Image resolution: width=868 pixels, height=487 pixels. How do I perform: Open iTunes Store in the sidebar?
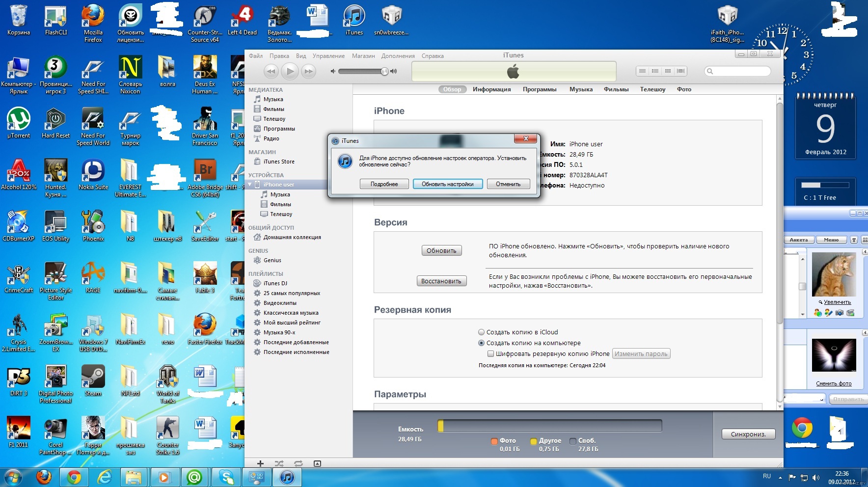click(x=279, y=162)
